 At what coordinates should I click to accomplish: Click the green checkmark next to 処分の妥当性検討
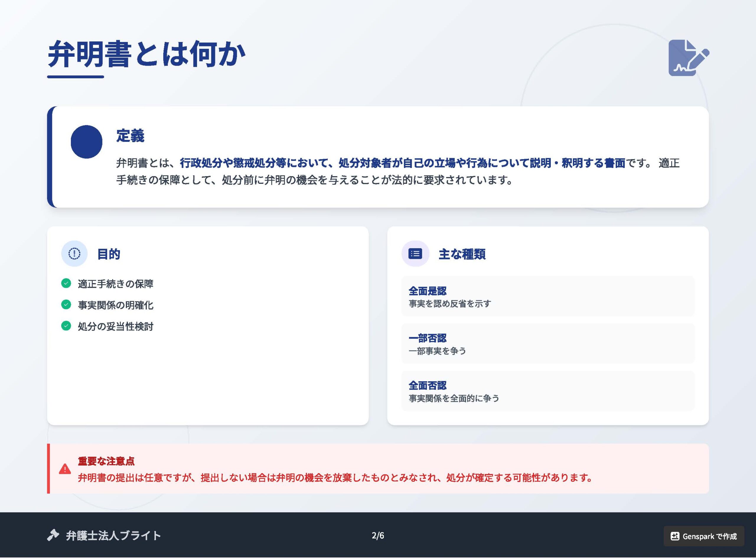(x=66, y=326)
